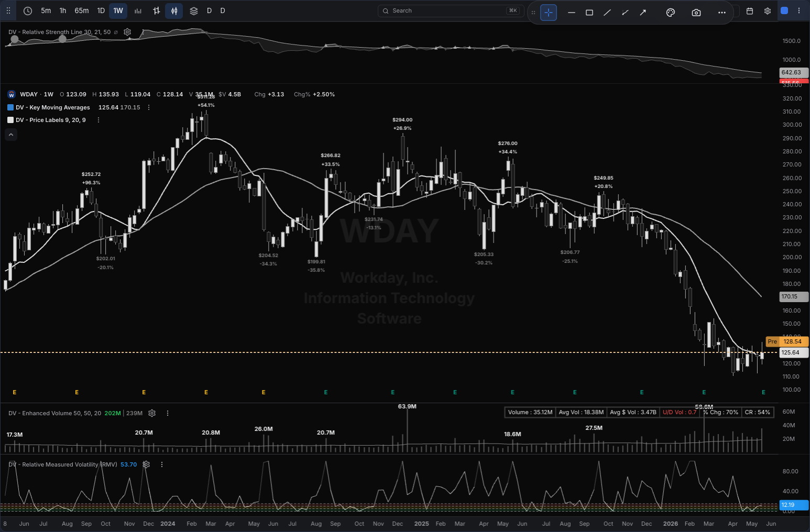Click the WDAY company logo icon
The width and height of the screenshot is (810, 532).
[x=12, y=94]
